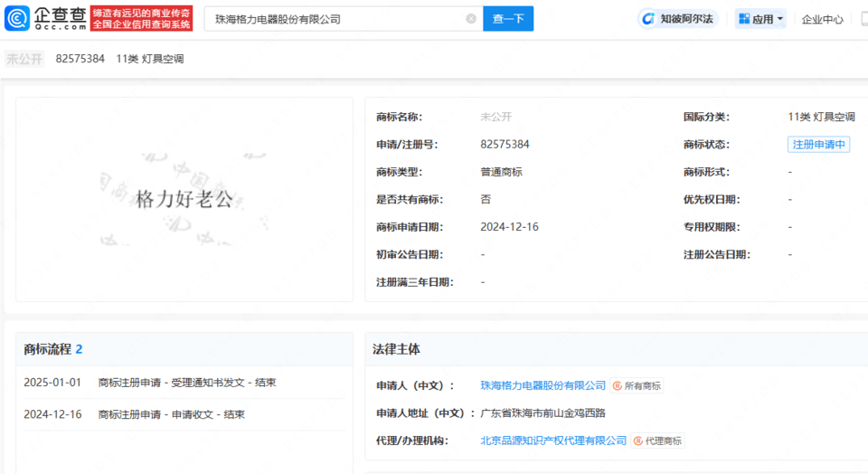Image resolution: width=868 pixels, height=474 pixels.
Task: Expand the 应用 dropdown arrow
Action: pos(780,19)
